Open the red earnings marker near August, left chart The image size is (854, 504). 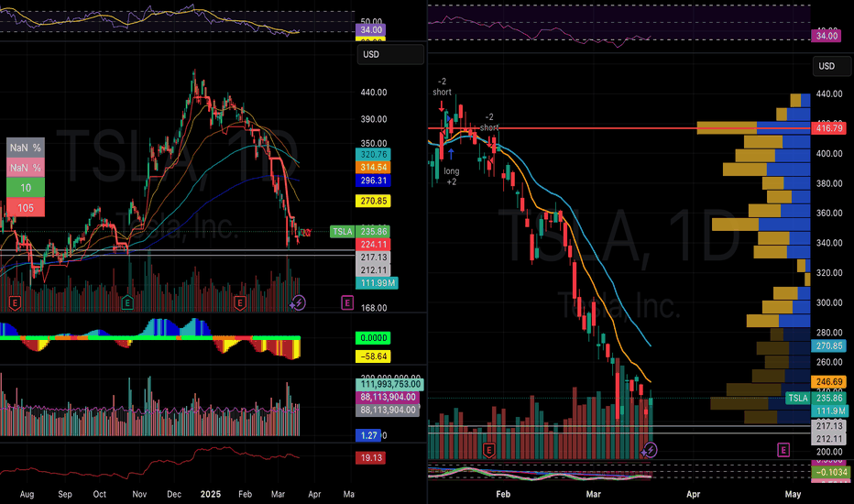[15, 303]
